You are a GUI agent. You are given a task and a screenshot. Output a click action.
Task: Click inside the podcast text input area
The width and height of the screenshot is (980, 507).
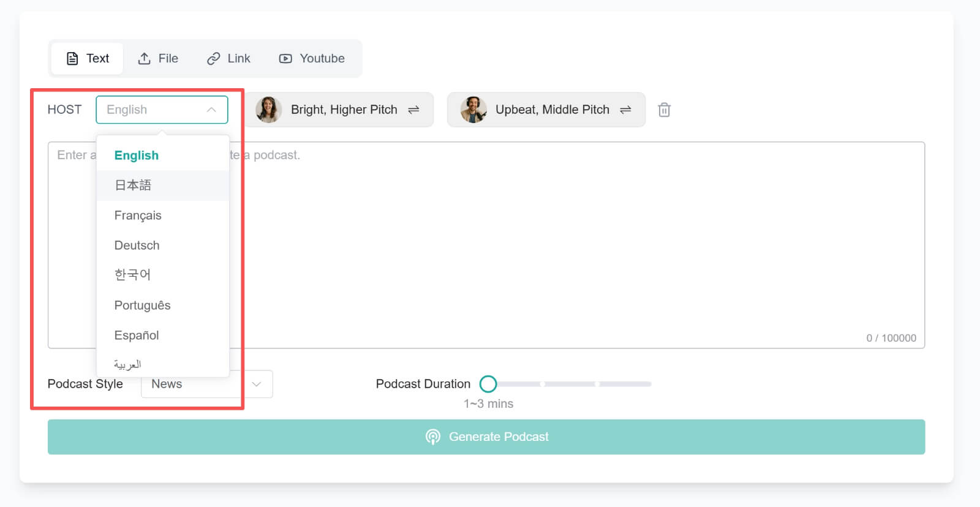click(551, 245)
